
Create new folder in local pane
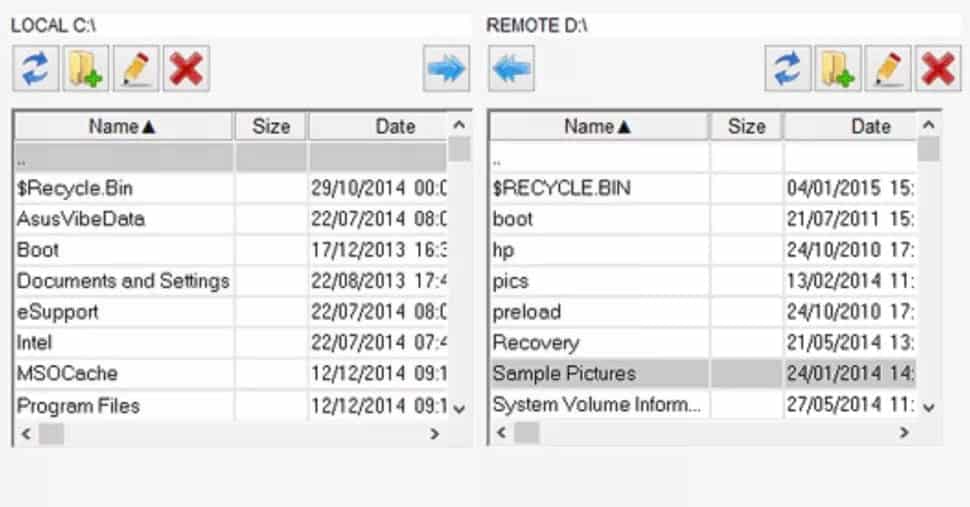point(87,69)
